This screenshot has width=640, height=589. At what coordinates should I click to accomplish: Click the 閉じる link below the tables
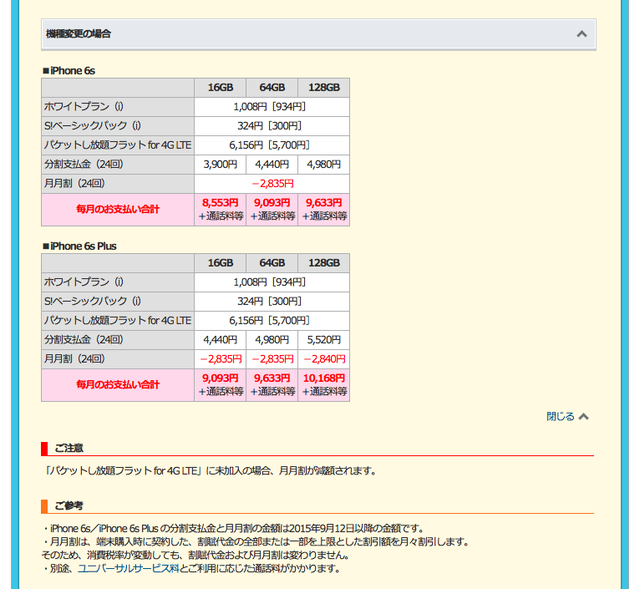[560, 416]
